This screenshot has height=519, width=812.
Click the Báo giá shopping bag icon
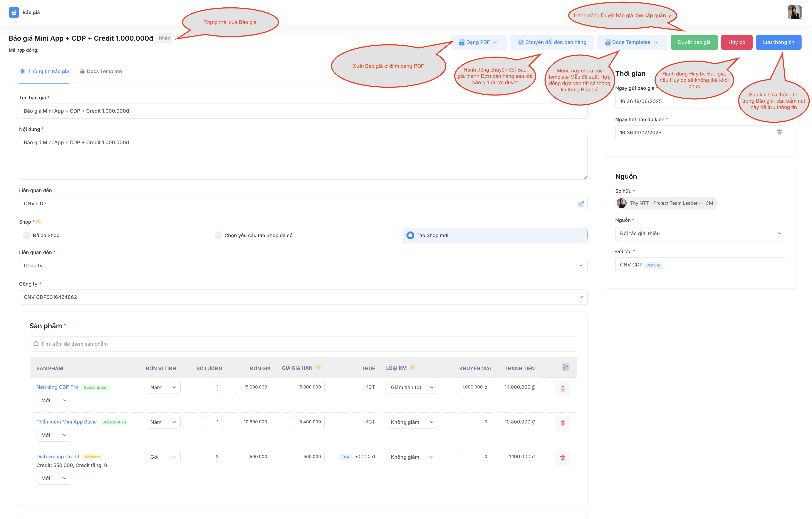point(13,12)
